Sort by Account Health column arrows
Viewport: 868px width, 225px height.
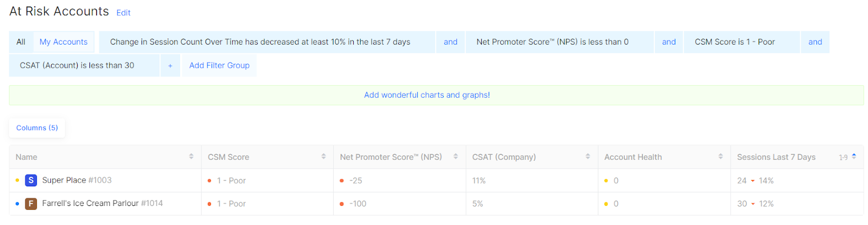tap(720, 157)
